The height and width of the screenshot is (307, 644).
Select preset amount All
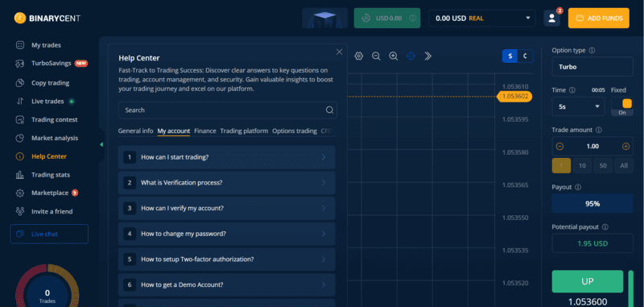(x=624, y=166)
